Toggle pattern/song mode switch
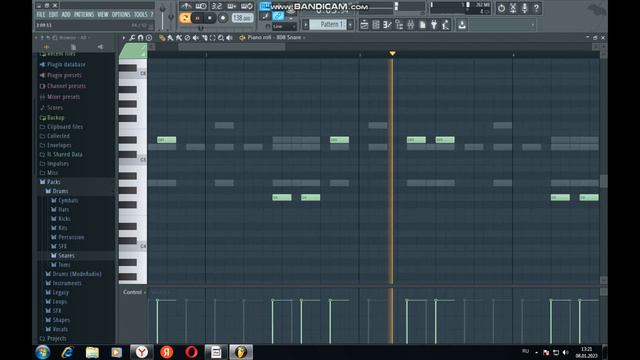The height and width of the screenshot is (360, 640). 184,18
